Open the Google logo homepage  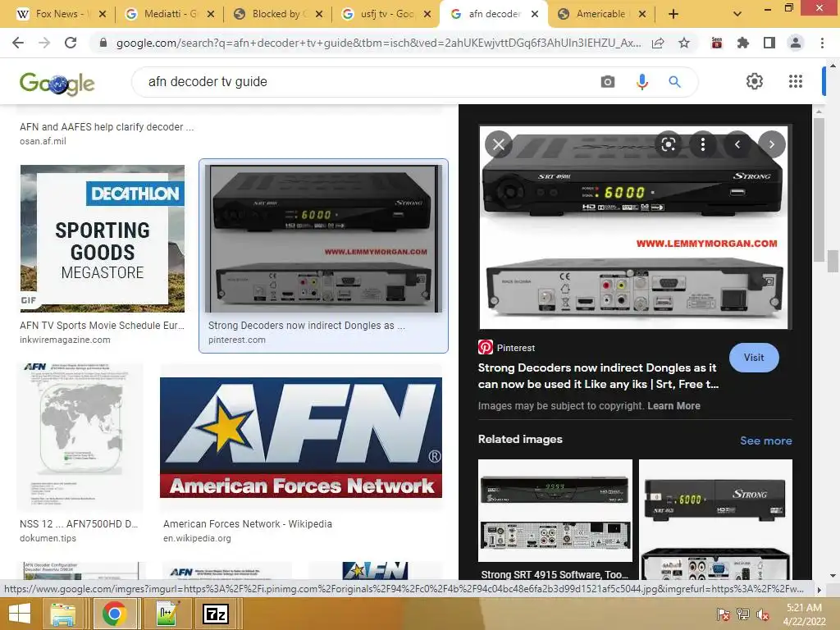[x=57, y=83]
